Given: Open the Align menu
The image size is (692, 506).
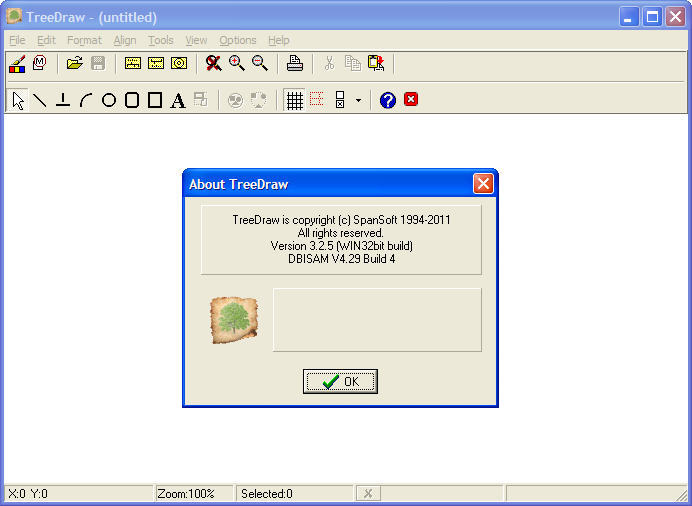Looking at the screenshot, I should coord(125,40).
